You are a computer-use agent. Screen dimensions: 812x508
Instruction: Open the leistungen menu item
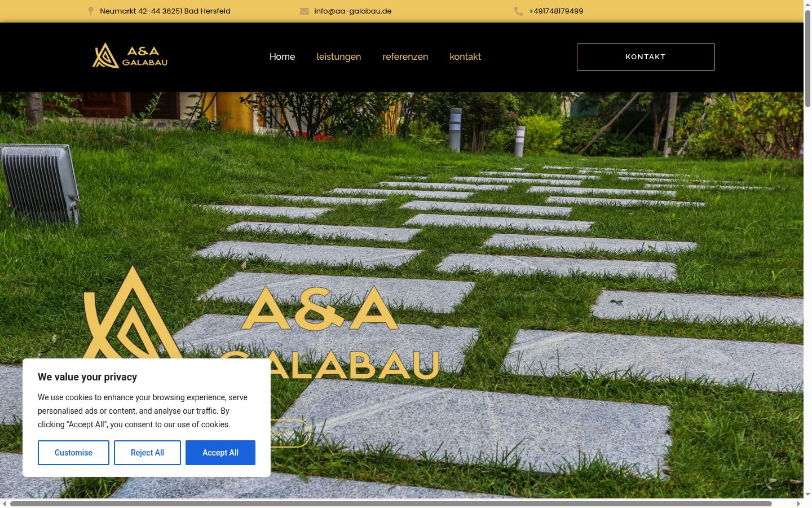point(338,56)
